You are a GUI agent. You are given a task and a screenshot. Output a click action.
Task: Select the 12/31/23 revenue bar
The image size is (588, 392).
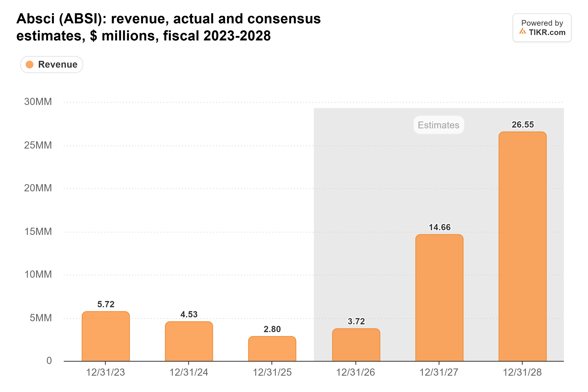coord(106,336)
